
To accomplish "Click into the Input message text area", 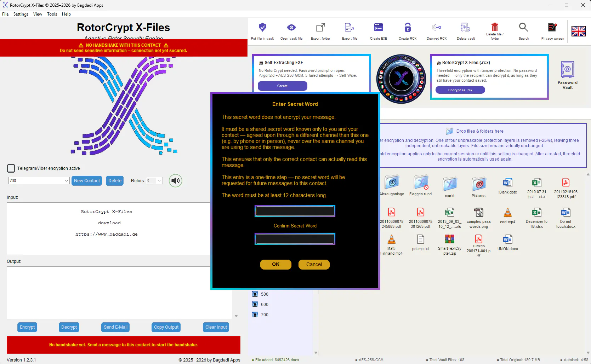I will 108,229.
